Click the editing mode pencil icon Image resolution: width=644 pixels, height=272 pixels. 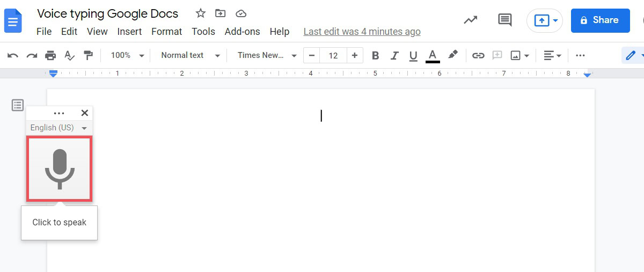(x=631, y=55)
